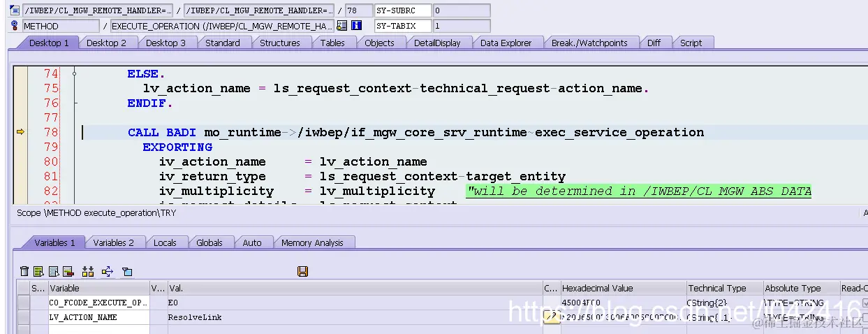Screen dimensions: 868x334
Task: Click the SY-TABIX value 1 field
Action: [x=462, y=26]
